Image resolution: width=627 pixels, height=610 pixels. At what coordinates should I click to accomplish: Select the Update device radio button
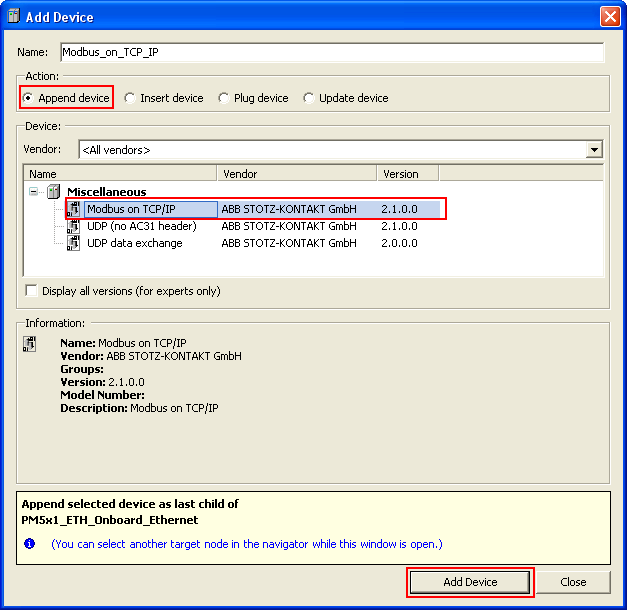(x=309, y=98)
